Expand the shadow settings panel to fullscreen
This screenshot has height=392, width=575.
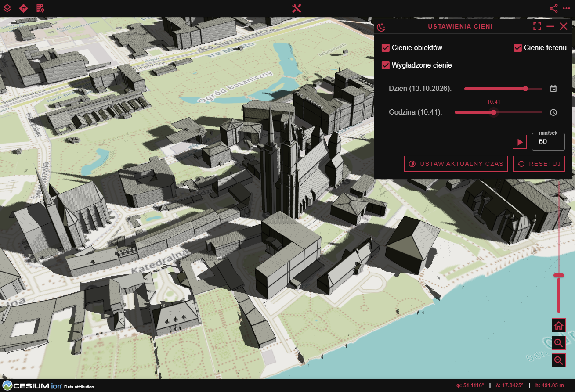click(x=537, y=26)
